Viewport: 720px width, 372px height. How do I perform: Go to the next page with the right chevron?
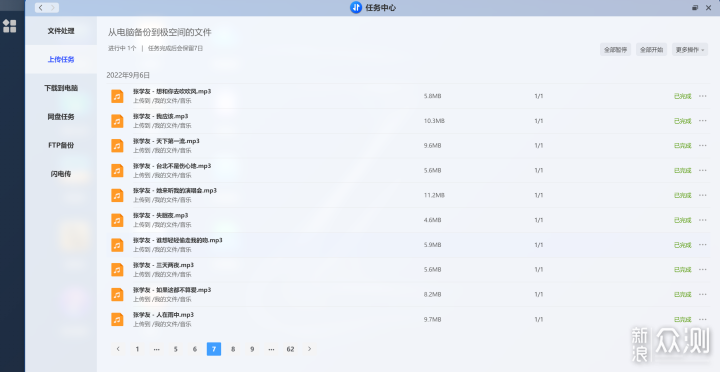[309, 349]
